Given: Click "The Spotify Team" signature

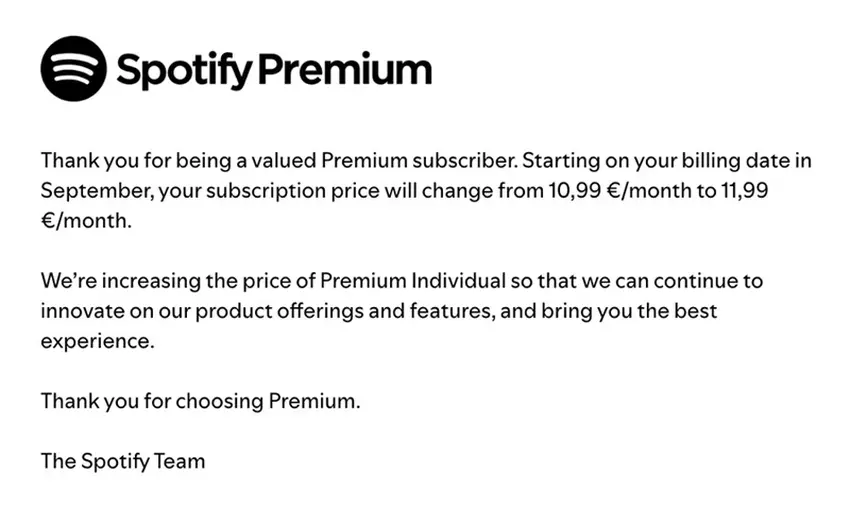Looking at the screenshot, I should (122, 461).
